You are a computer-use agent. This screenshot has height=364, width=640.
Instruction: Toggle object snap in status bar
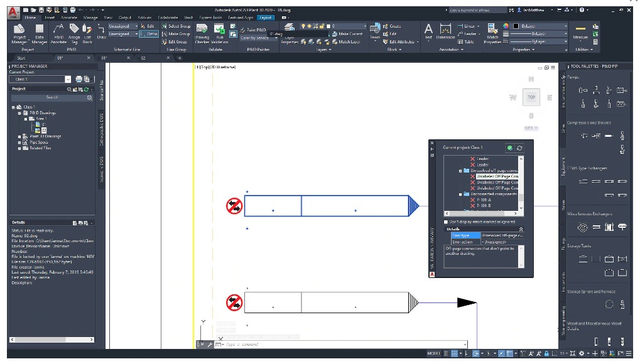pos(510,353)
